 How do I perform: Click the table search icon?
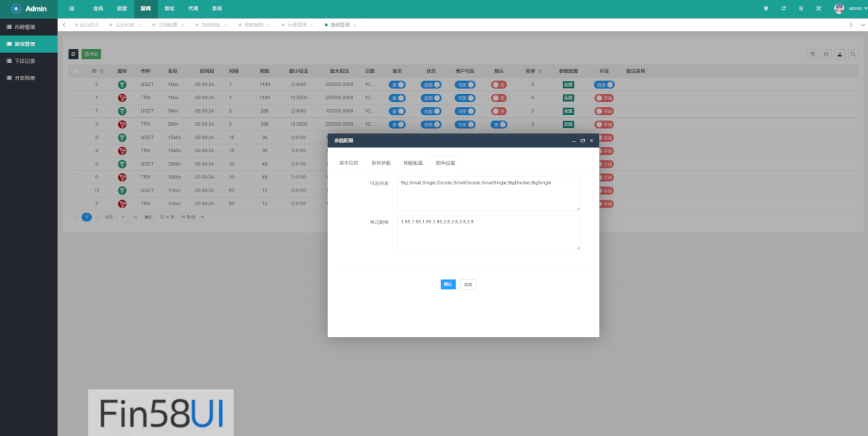tap(853, 54)
